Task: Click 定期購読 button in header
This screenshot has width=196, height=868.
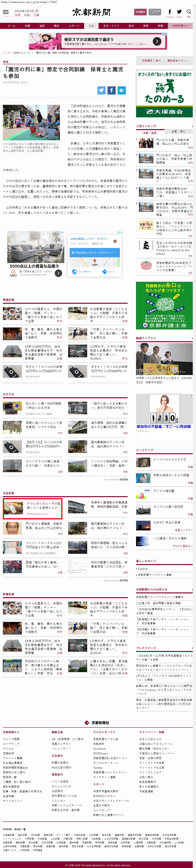Action: [x=140, y=12]
